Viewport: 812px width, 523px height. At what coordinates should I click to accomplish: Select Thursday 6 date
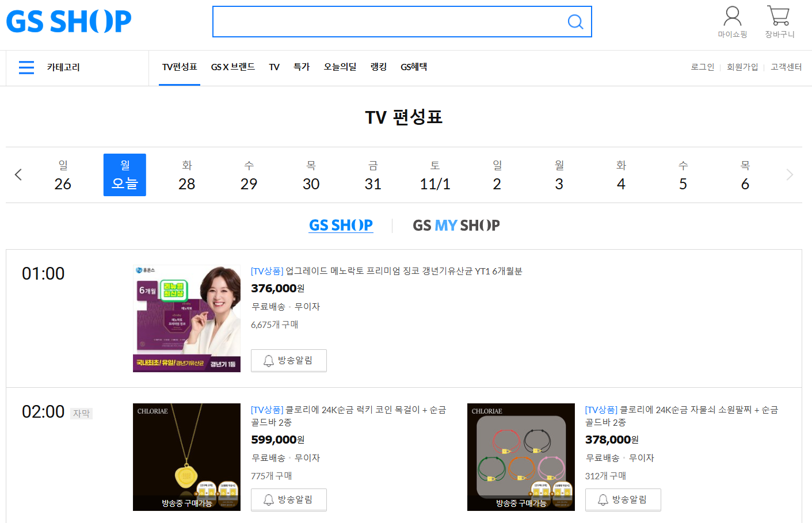click(x=745, y=175)
